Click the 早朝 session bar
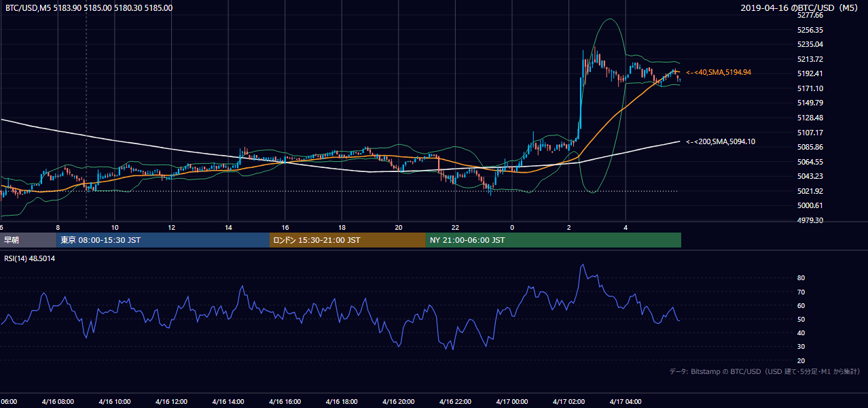The width and height of the screenshot is (868, 408). (28, 240)
